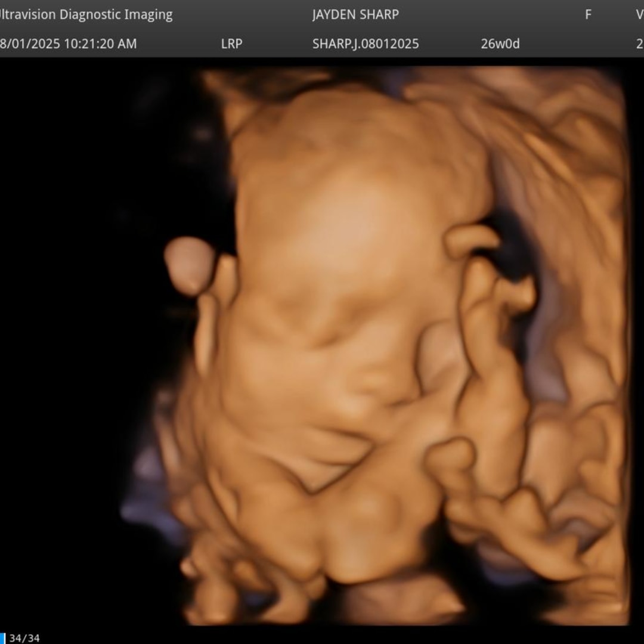This screenshot has width=644, height=644.
Task: Click the Ultravision Diagnostic Imaging facility label
Action: tap(85, 15)
